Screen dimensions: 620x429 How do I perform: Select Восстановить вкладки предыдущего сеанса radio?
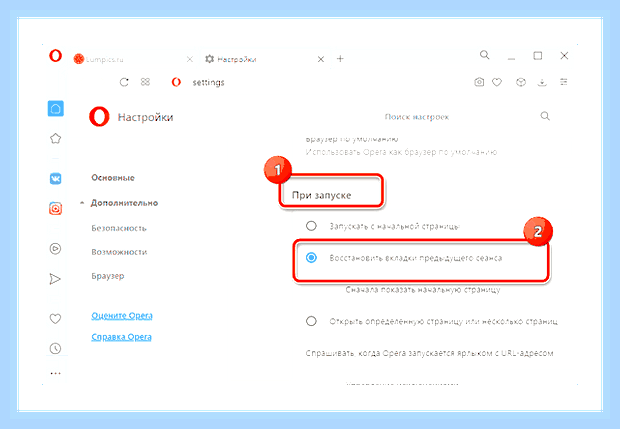coord(312,258)
